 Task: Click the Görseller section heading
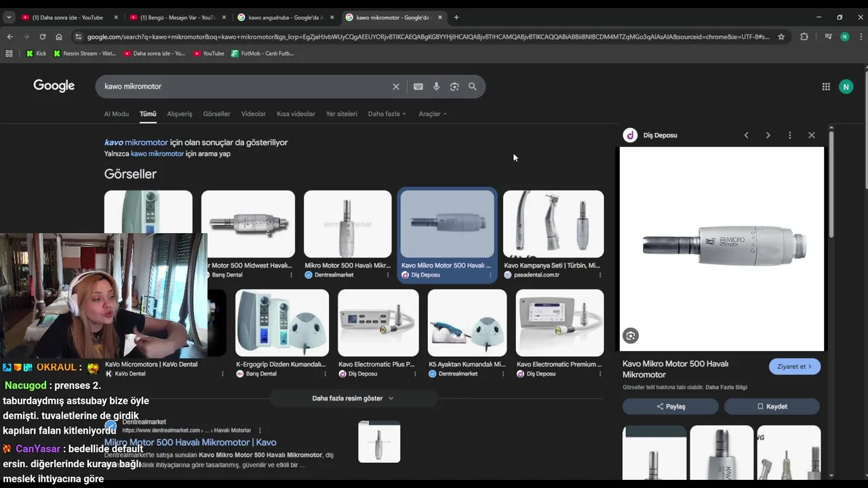[x=130, y=174]
